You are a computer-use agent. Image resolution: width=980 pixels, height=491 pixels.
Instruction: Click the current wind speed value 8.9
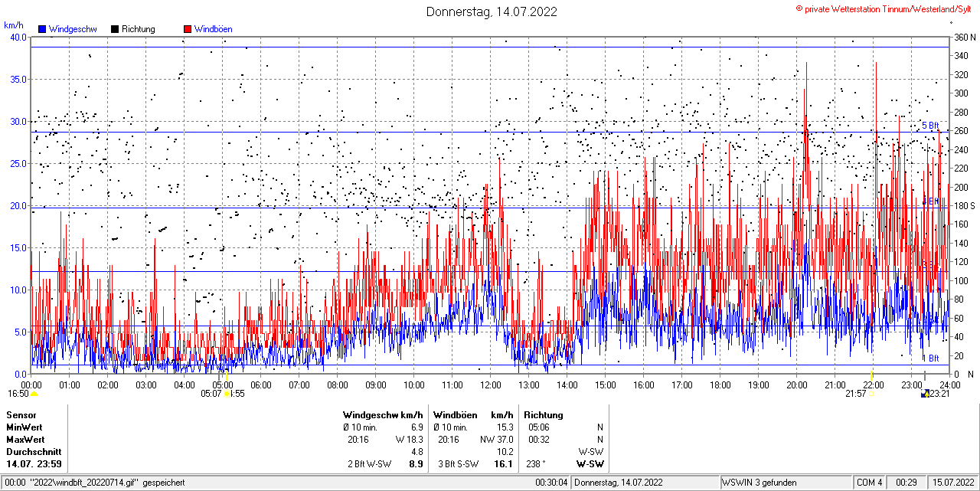pos(416,464)
